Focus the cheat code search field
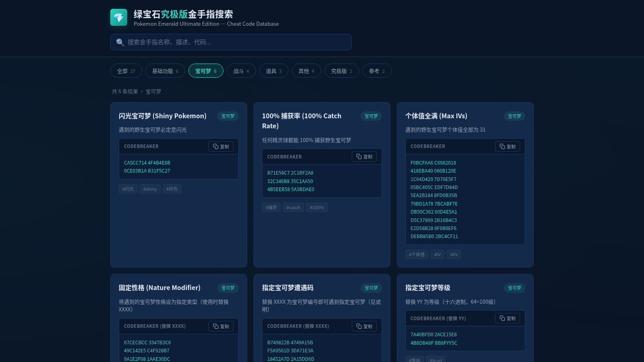This screenshot has height=362, width=644. point(231,42)
